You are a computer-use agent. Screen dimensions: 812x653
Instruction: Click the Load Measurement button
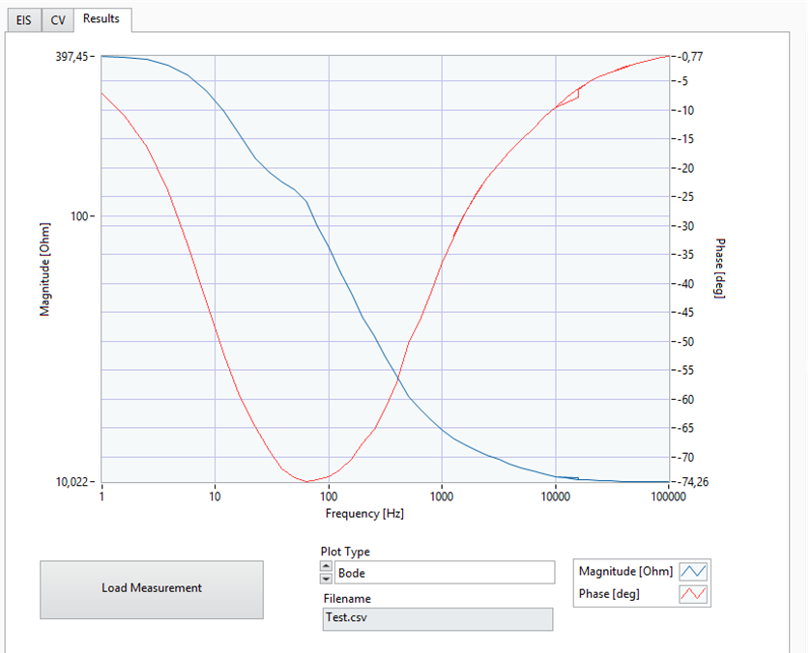click(x=152, y=589)
